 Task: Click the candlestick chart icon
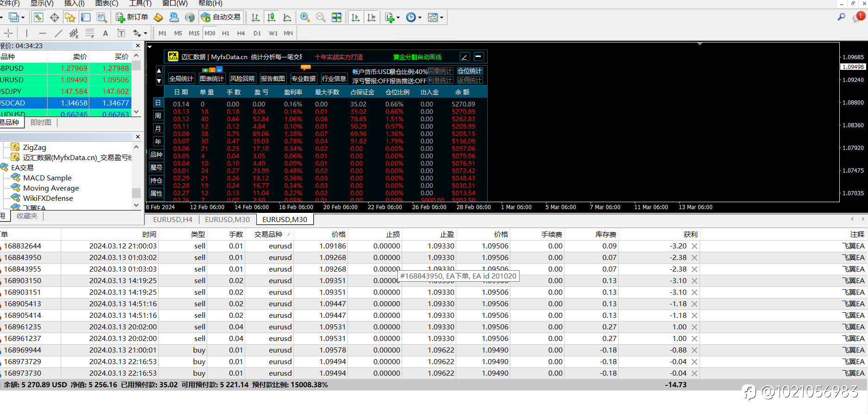point(272,18)
